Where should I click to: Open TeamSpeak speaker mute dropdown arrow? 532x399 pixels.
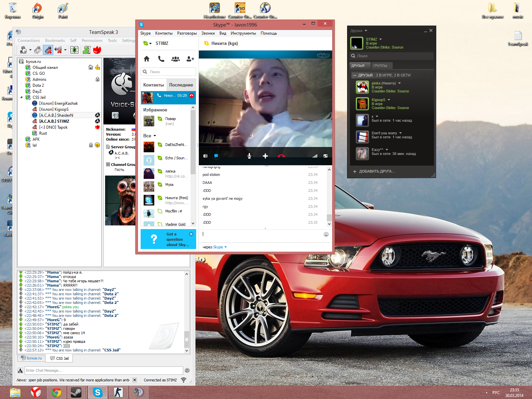[65, 50]
